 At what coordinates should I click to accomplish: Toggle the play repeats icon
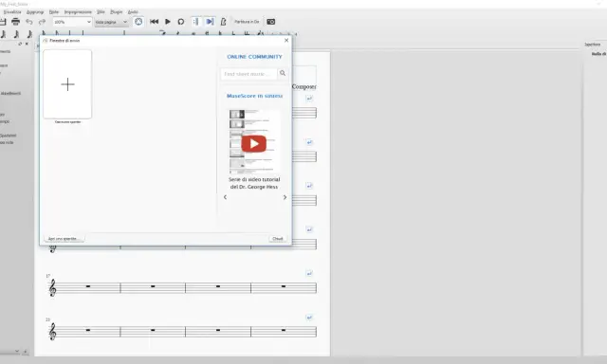(196, 22)
